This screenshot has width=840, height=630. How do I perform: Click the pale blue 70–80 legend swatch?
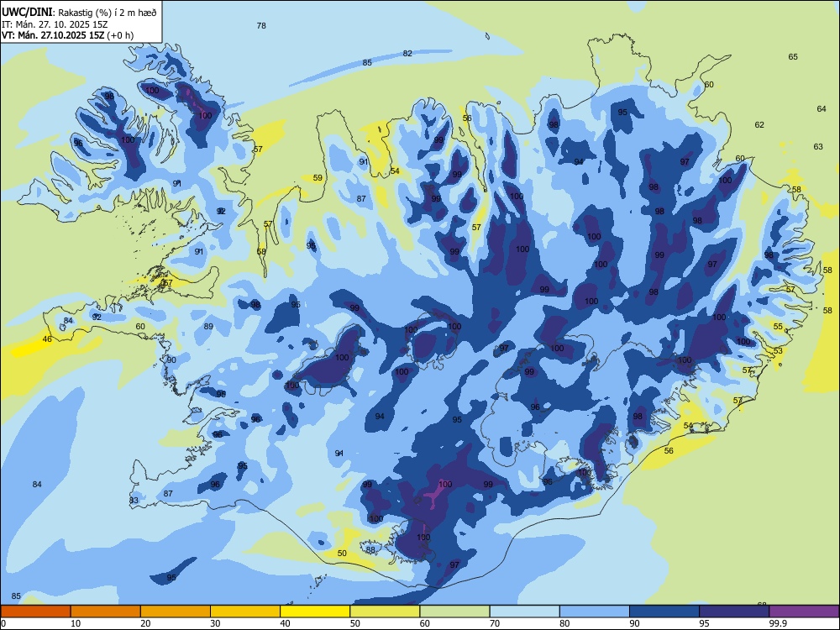pos(525,612)
